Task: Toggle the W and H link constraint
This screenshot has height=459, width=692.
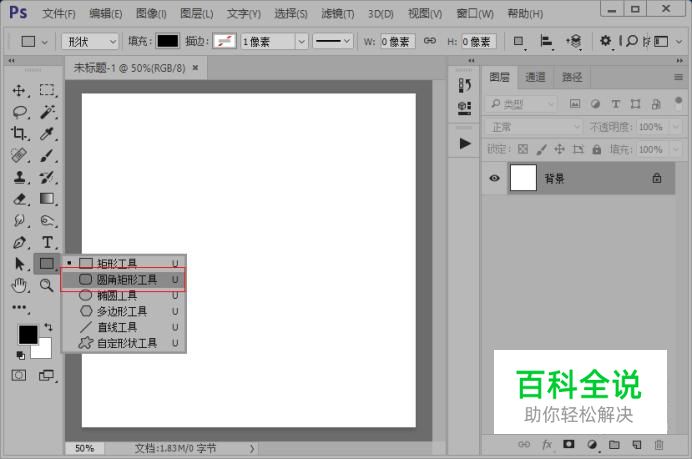Action: click(x=429, y=41)
